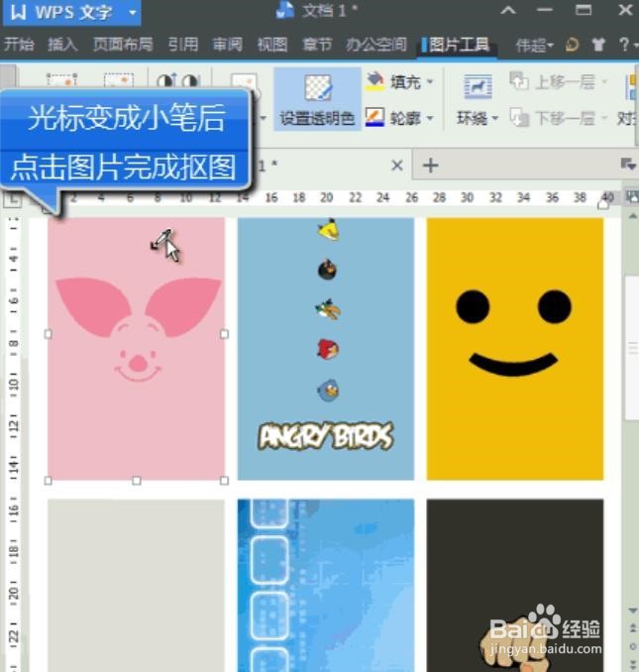Open the 视图 ribbon tab
The height and width of the screenshot is (672, 639).
click(x=272, y=45)
